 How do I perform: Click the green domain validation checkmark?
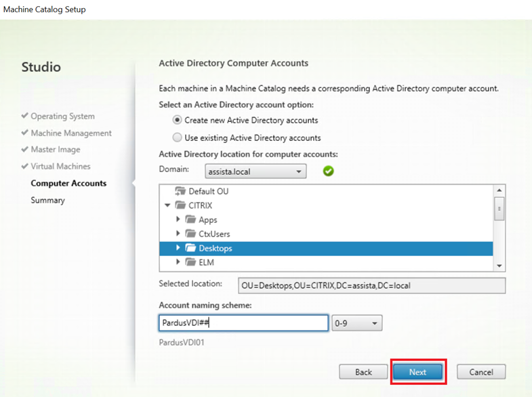click(x=328, y=171)
